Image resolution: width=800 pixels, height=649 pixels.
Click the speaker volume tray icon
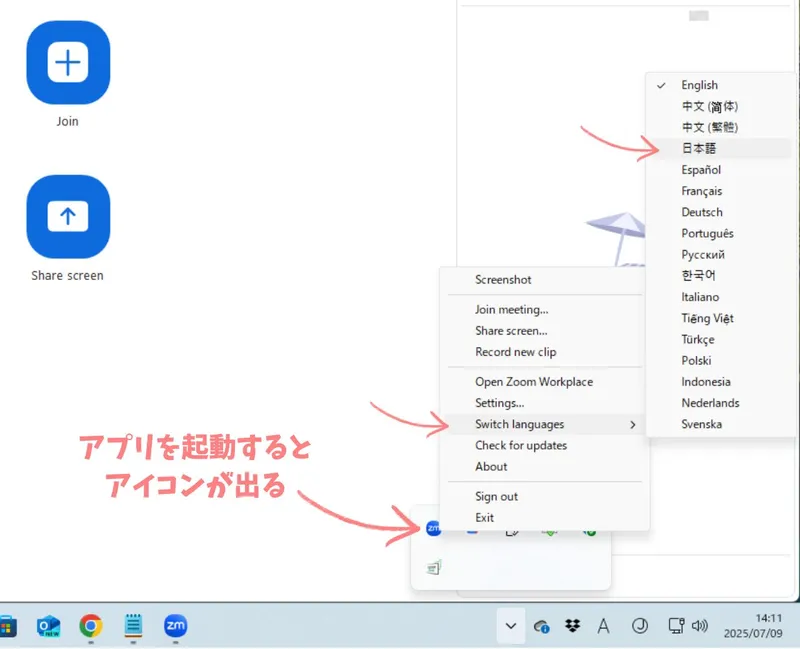(x=699, y=626)
